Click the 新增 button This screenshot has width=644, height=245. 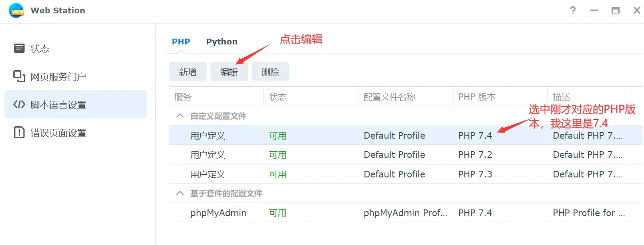tap(188, 72)
